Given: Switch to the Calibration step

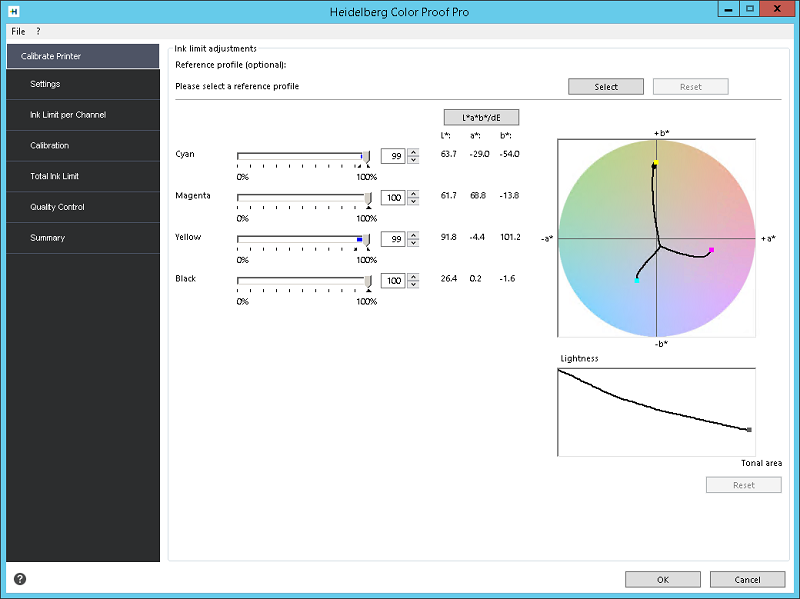Looking at the screenshot, I should (83, 145).
